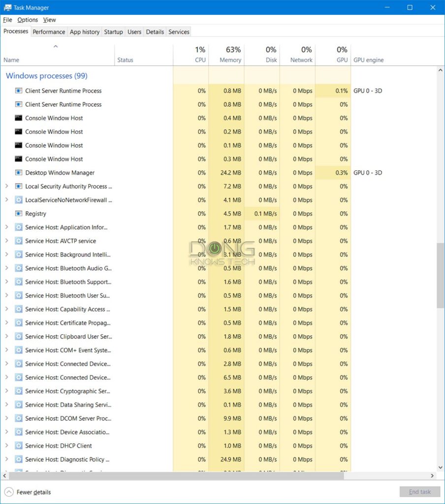The image size is (445, 504).
Task: Click the Service Host: Certificate Propag... icon
Action: [x=19, y=323]
